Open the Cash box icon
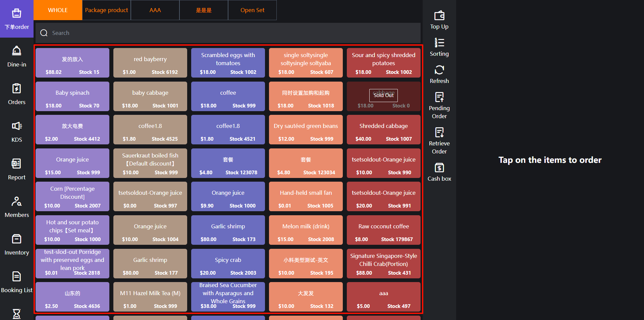The height and width of the screenshot is (320, 644). [x=439, y=168]
